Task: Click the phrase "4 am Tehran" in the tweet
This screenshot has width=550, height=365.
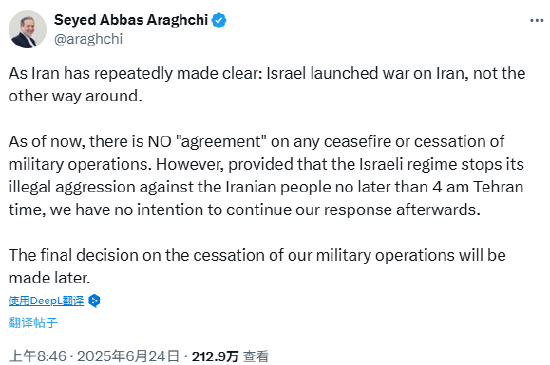Action: click(477, 187)
